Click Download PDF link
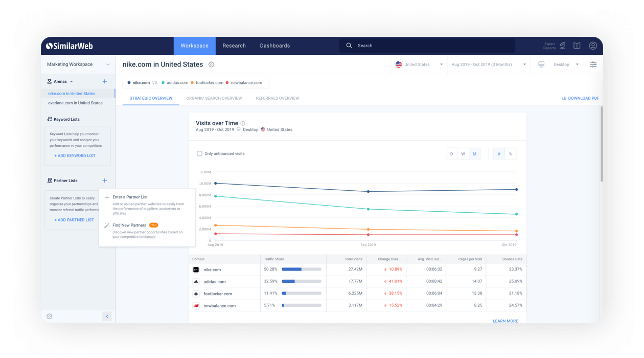This screenshot has height=358, width=644. [581, 98]
